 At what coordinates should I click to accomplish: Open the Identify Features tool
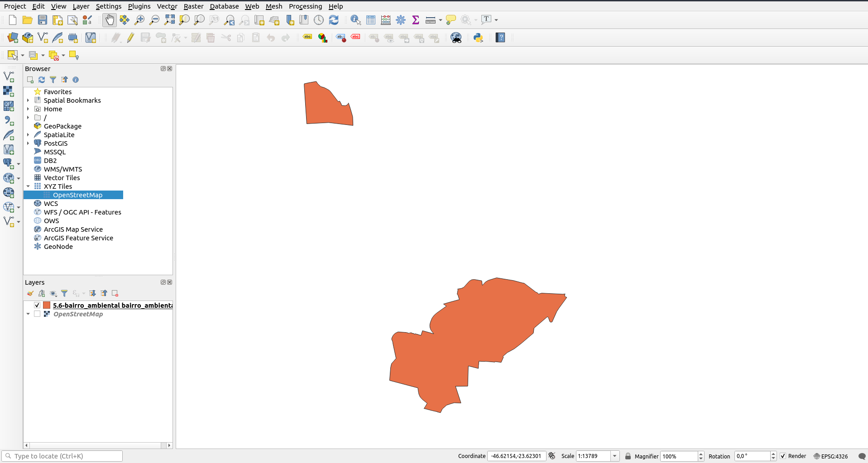click(356, 20)
